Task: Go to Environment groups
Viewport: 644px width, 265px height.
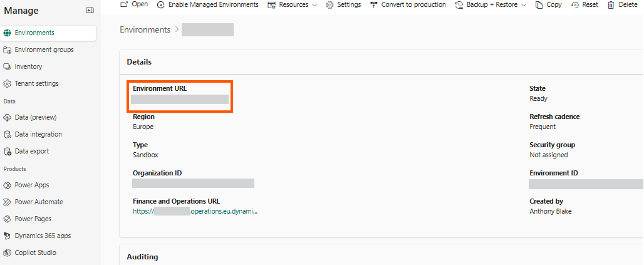Action: pyautogui.click(x=44, y=49)
